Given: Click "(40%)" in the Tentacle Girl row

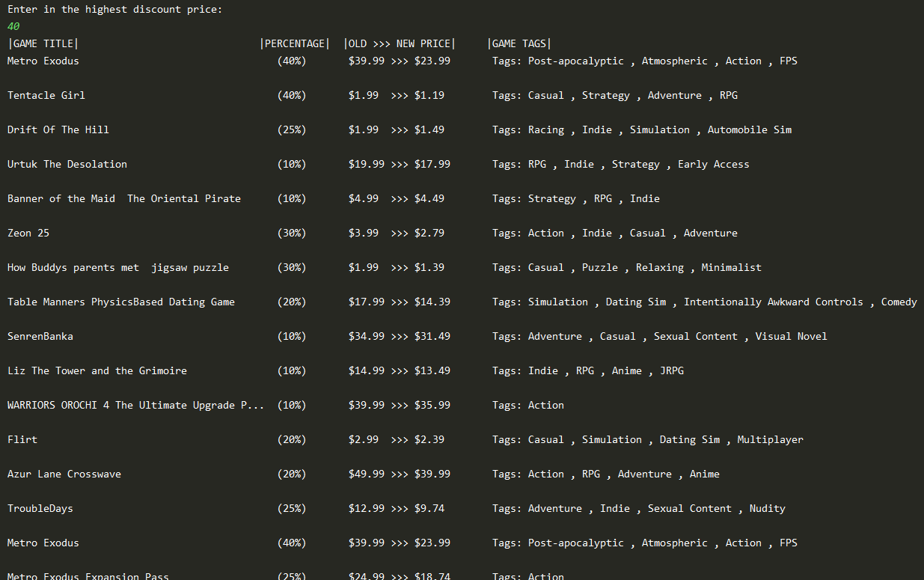Looking at the screenshot, I should (x=292, y=95).
